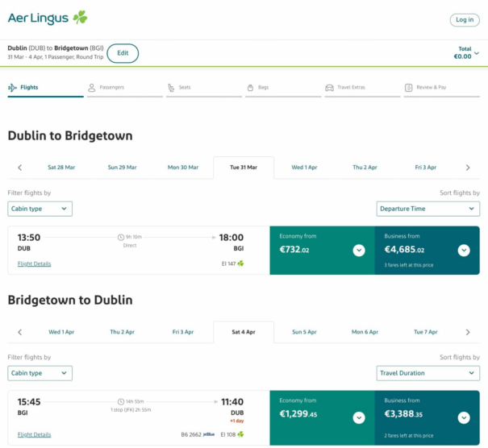Click the Edit search button
The image size is (488, 448).
123,53
